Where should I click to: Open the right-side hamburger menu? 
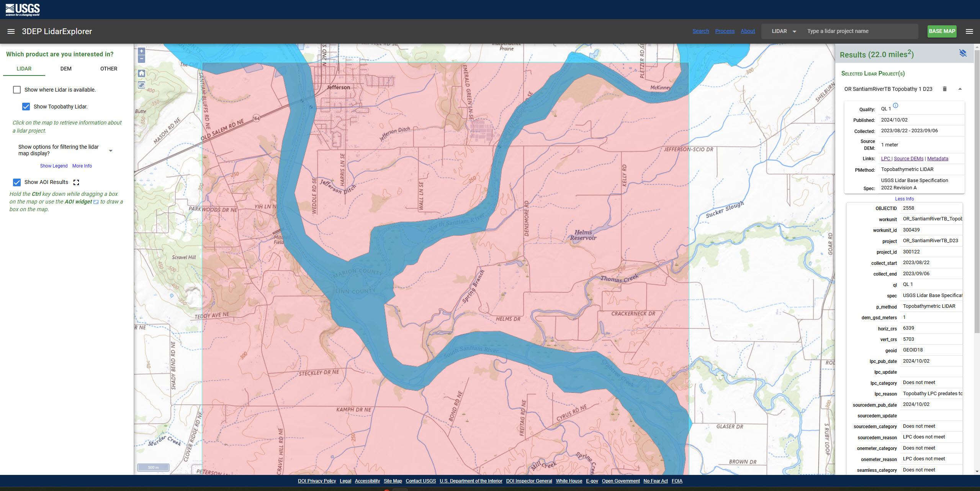969,31
